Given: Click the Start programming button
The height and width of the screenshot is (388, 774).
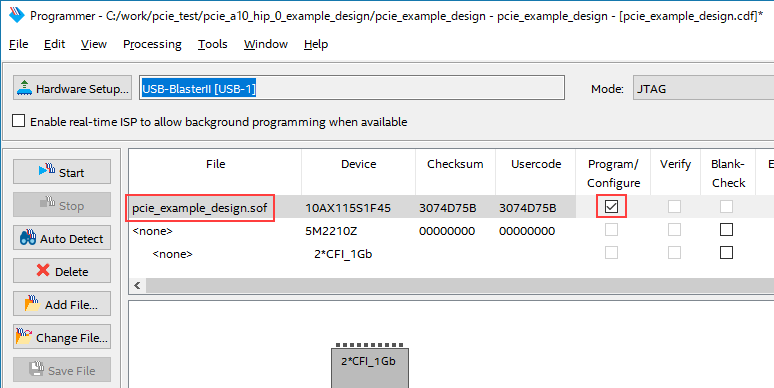Looking at the screenshot, I should pyautogui.click(x=62, y=172).
